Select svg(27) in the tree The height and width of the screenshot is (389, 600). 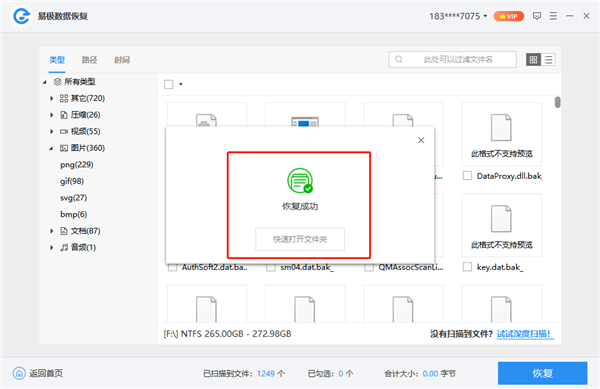coord(73,198)
